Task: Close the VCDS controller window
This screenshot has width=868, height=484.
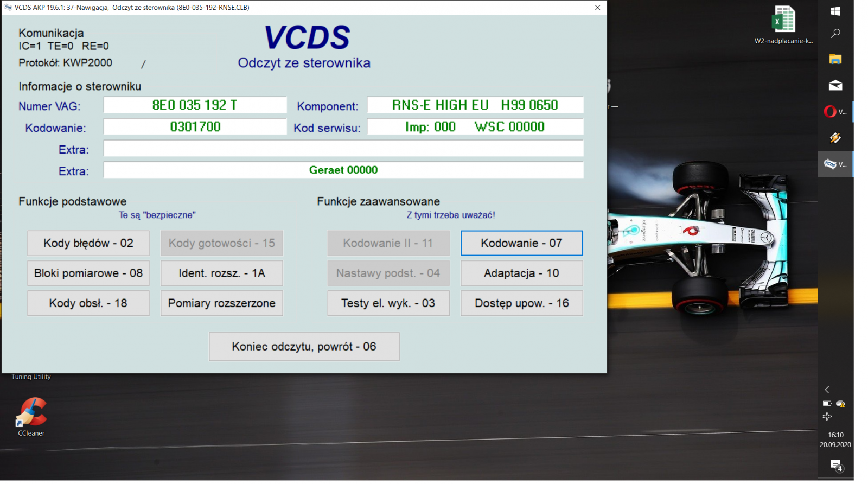Action: [x=597, y=8]
